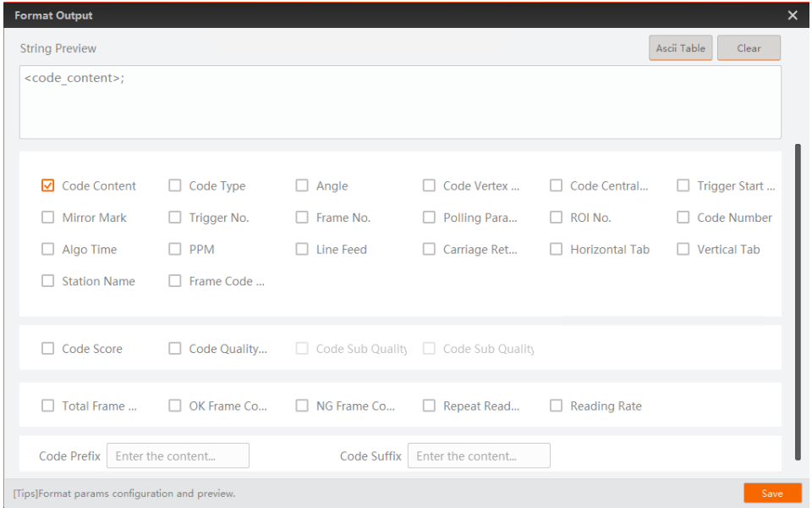Image resolution: width=812 pixels, height=508 pixels.
Task: Clear the string preview with Clear button
Action: [749, 48]
